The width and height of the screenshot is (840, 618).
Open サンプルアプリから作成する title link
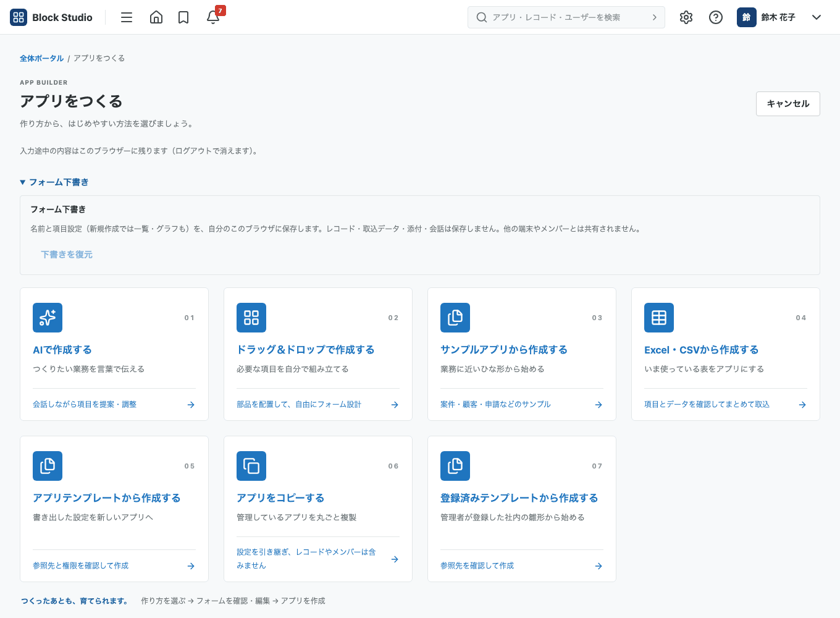click(x=504, y=350)
